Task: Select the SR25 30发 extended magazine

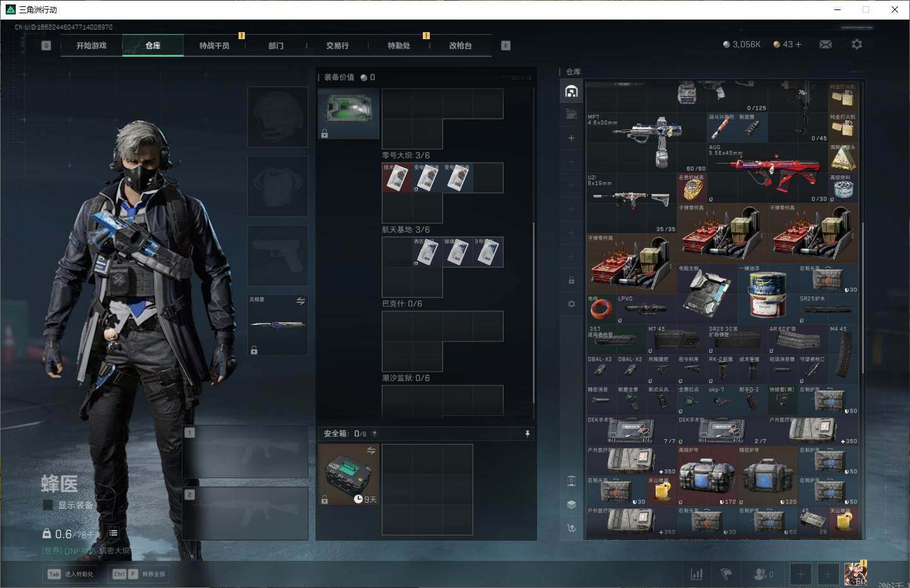Action: (x=737, y=340)
